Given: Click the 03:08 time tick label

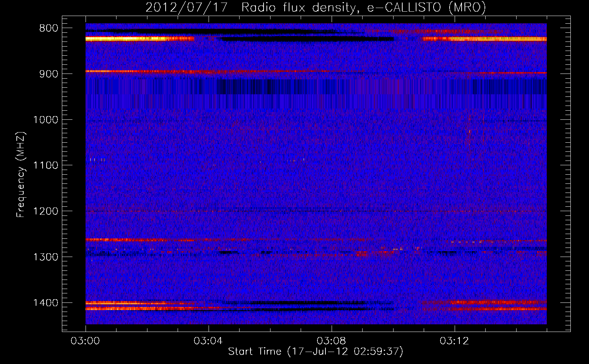Looking at the screenshot, I should tap(331, 341).
